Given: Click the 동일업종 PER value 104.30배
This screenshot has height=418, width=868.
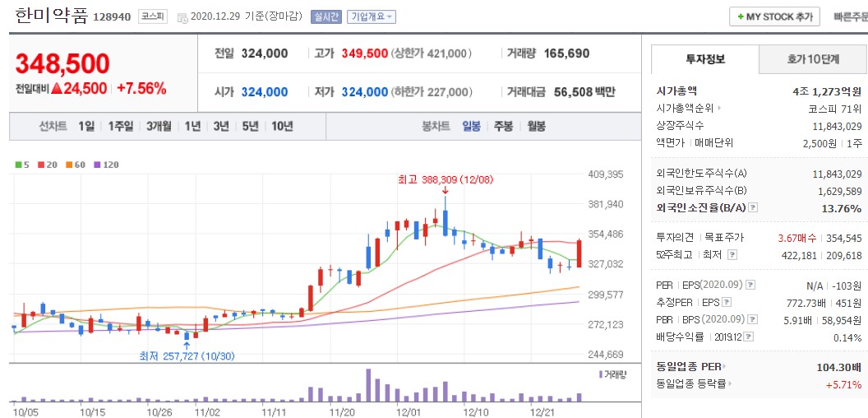Looking at the screenshot, I should [x=838, y=367].
